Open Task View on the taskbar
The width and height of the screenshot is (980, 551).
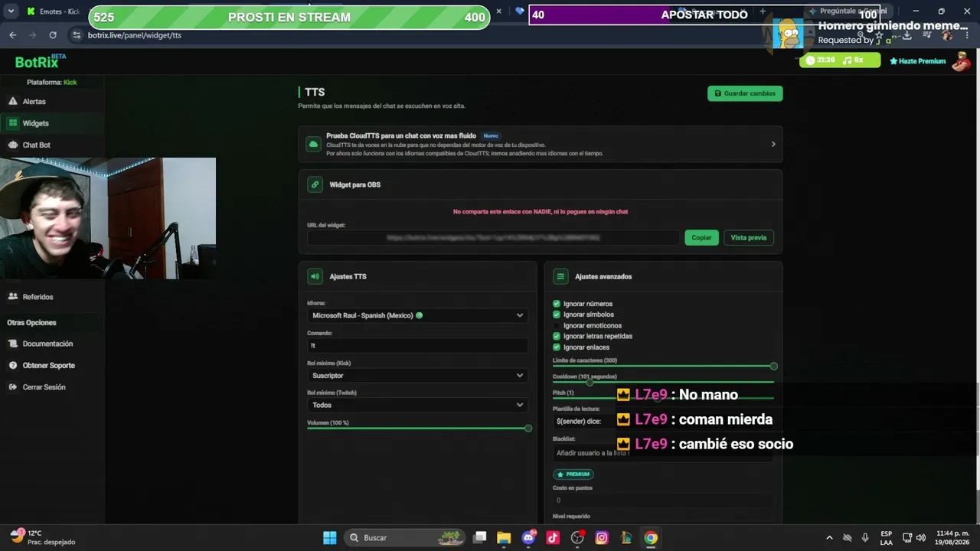(x=480, y=538)
